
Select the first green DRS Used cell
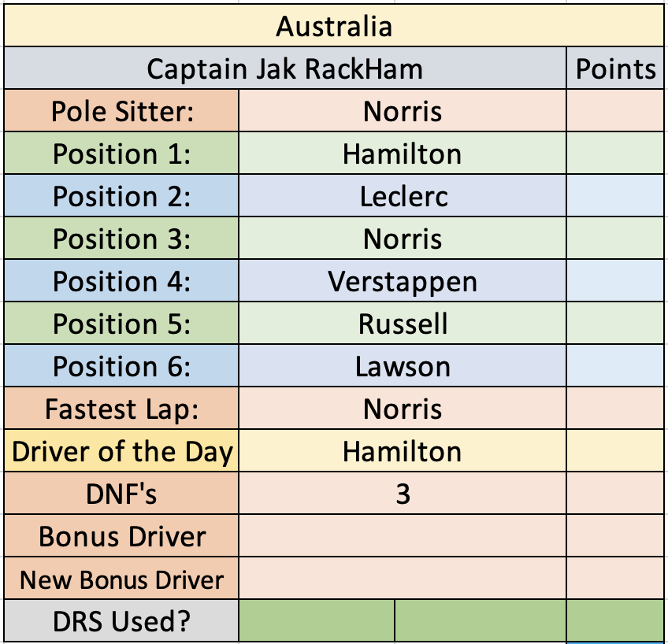(x=317, y=620)
